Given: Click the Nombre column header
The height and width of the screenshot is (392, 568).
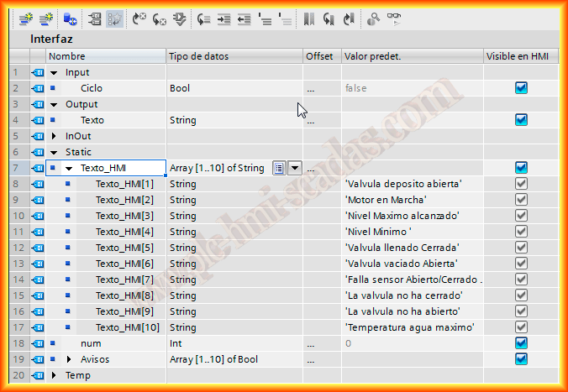Looking at the screenshot, I should click(105, 56).
